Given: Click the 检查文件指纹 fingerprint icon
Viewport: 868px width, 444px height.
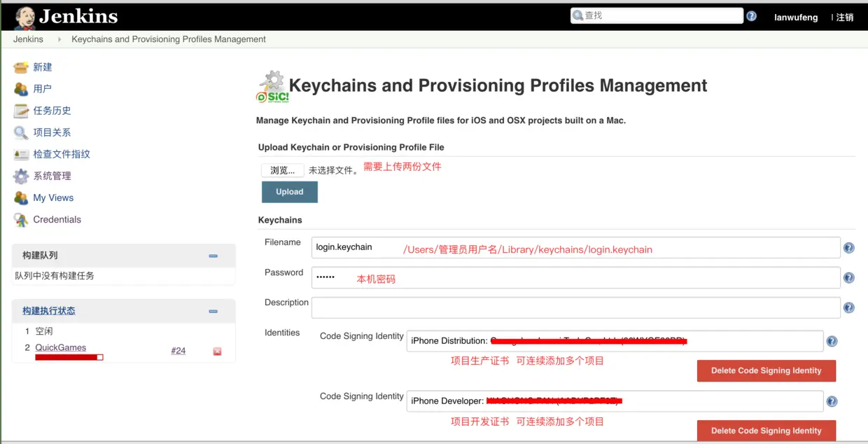Looking at the screenshot, I should click(x=21, y=154).
